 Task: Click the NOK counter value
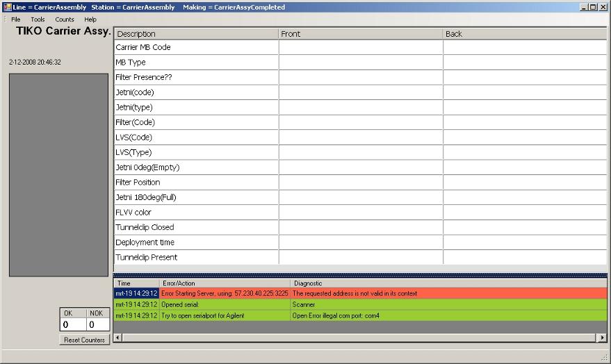click(x=98, y=324)
